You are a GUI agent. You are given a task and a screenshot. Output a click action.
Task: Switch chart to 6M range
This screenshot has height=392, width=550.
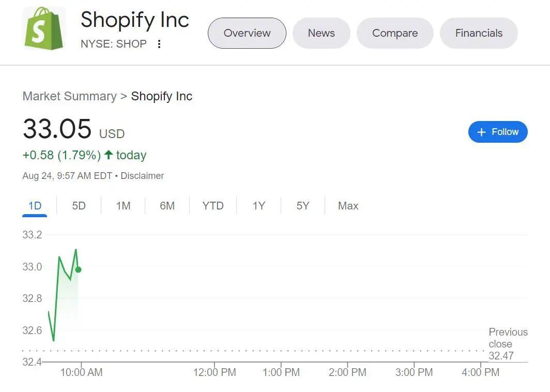[x=167, y=206]
